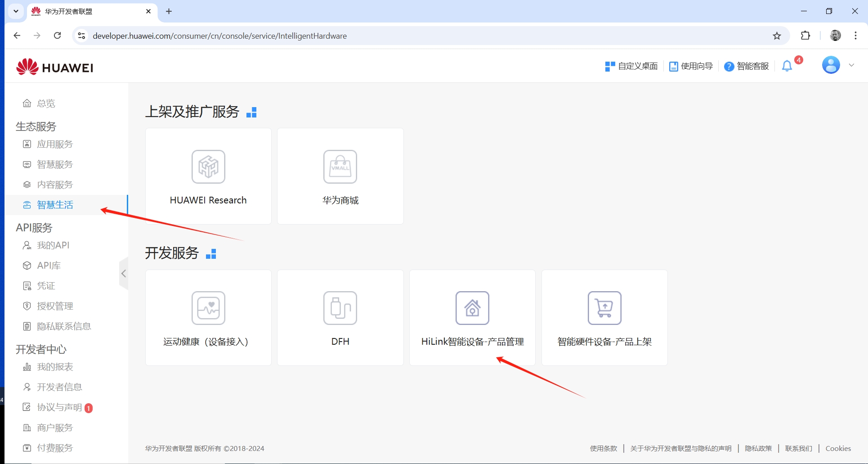Open a new browser tab

pyautogui.click(x=169, y=11)
